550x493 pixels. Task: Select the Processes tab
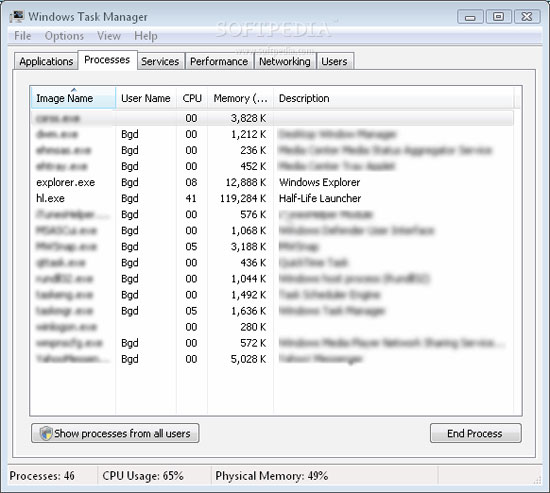pyautogui.click(x=107, y=60)
